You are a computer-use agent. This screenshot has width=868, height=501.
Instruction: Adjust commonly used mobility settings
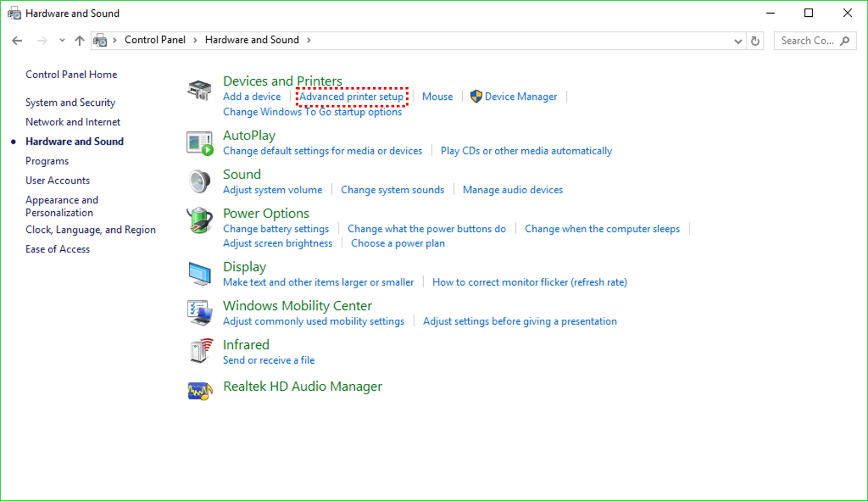point(314,321)
